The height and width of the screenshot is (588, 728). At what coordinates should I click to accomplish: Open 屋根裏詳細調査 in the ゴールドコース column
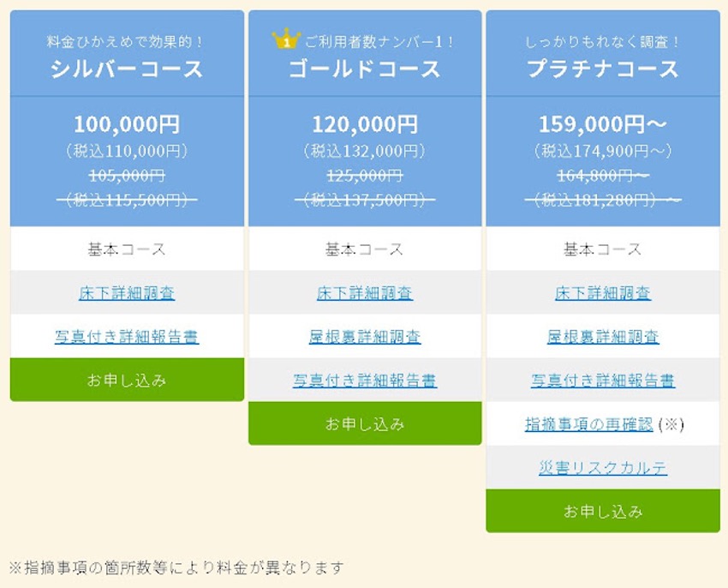[x=364, y=336]
